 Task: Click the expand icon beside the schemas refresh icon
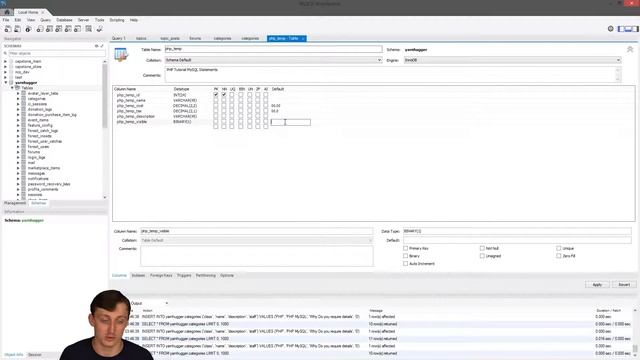coord(102,46)
